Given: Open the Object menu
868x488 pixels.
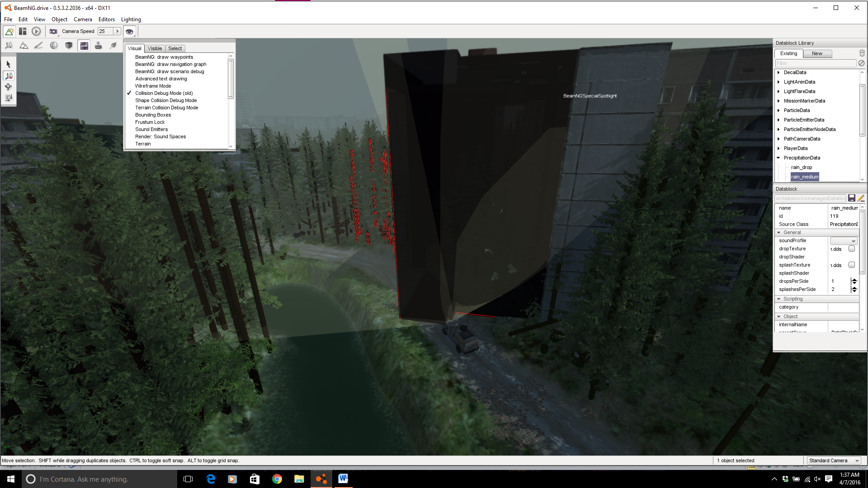Looking at the screenshot, I should tap(59, 19).
